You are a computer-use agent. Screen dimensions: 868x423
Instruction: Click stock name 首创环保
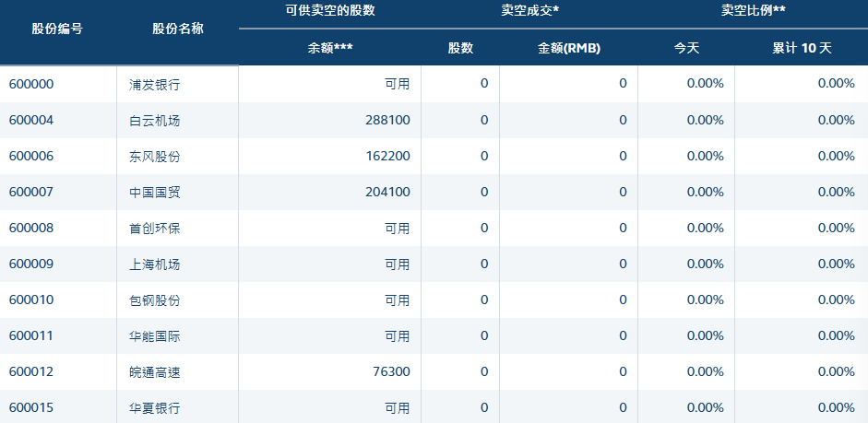pyautogui.click(x=155, y=229)
